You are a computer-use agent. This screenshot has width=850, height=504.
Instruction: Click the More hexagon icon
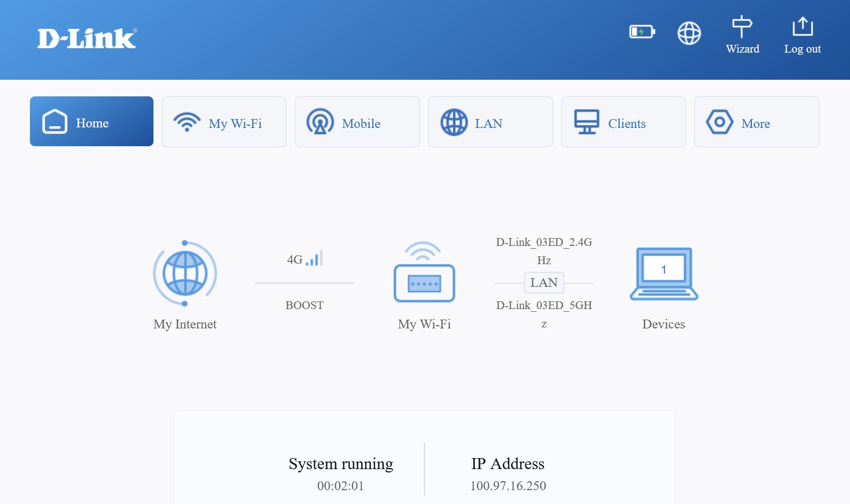[x=719, y=121]
